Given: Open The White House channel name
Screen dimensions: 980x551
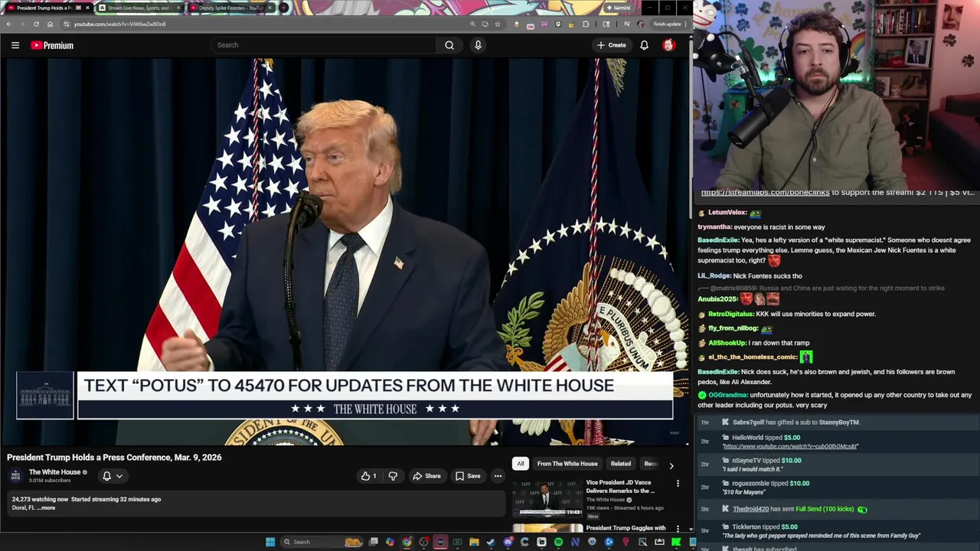Looking at the screenshot, I should point(54,472).
